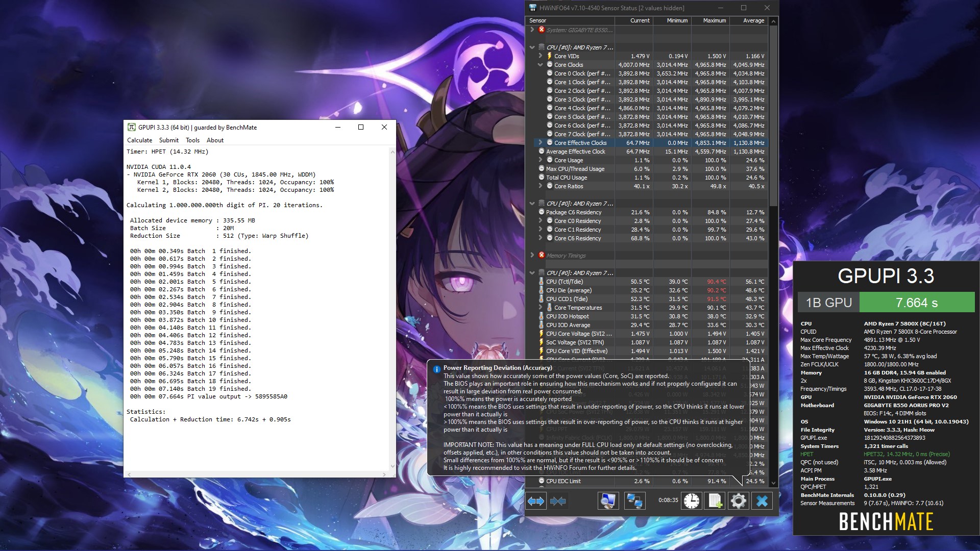This screenshot has width=980, height=551.
Task: Collapse the first CPU [#0] AMD Ryzen group
Action: [x=532, y=47]
